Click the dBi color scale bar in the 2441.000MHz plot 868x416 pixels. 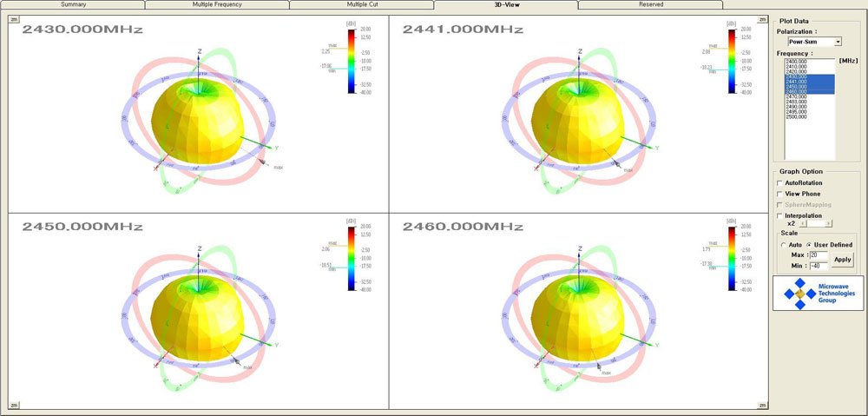732,61
